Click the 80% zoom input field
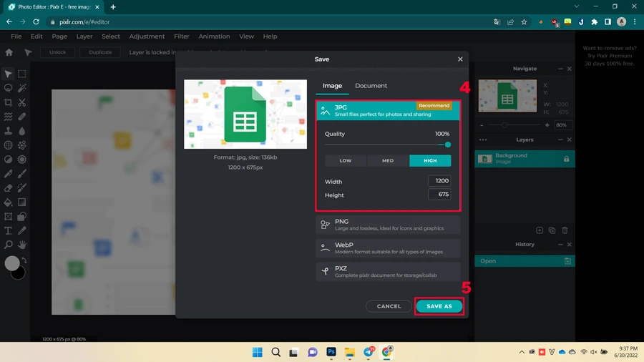The height and width of the screenshot is (362, 644). (564, 124)
